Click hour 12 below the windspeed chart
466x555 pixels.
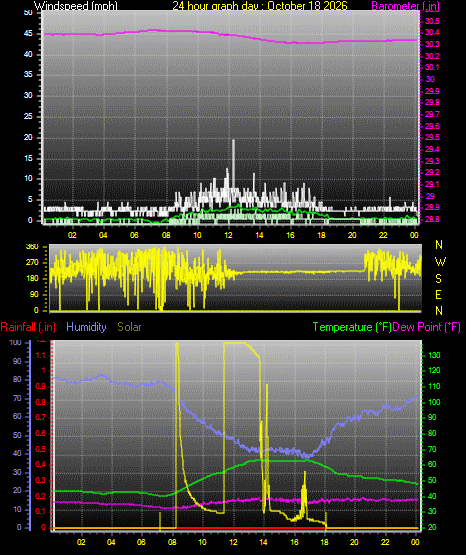click(229, 235)
